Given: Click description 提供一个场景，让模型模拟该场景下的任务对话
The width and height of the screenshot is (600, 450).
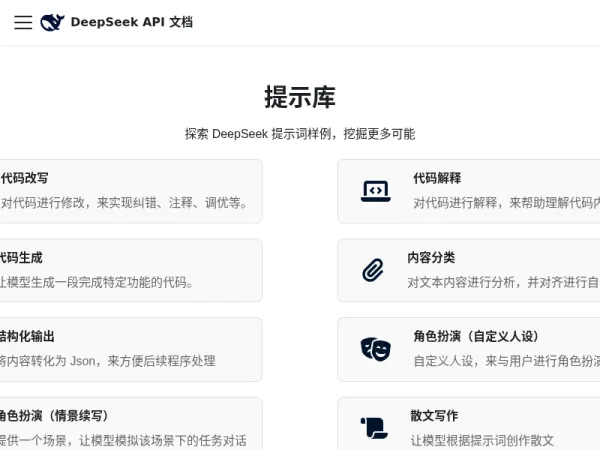Looking at the screenshot, I should click(x=123, y=440).
